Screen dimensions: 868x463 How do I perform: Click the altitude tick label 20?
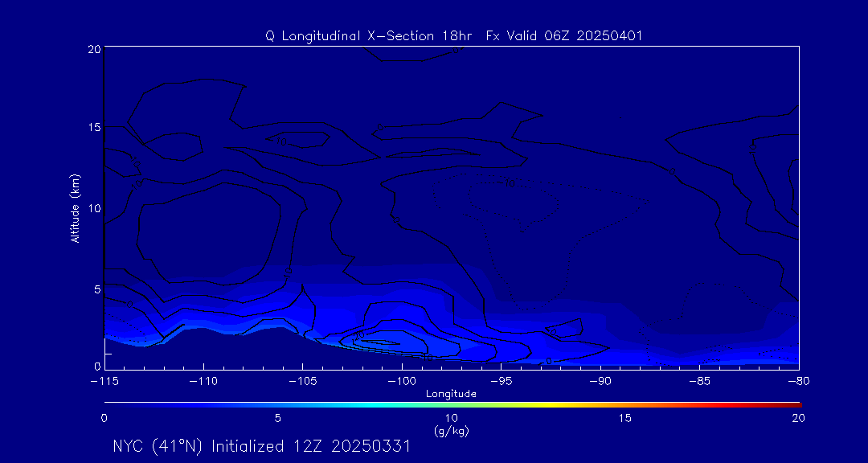93,49
